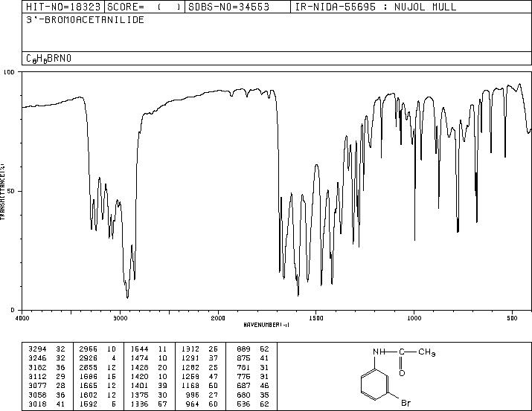
Task: Click the carbonyl O atom in structure
Action: pyautogui.click(x=402, y=373)
